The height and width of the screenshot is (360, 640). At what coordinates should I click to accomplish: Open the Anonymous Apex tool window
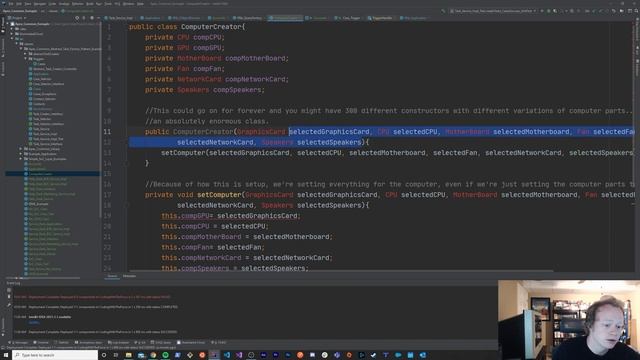(88, 342)
